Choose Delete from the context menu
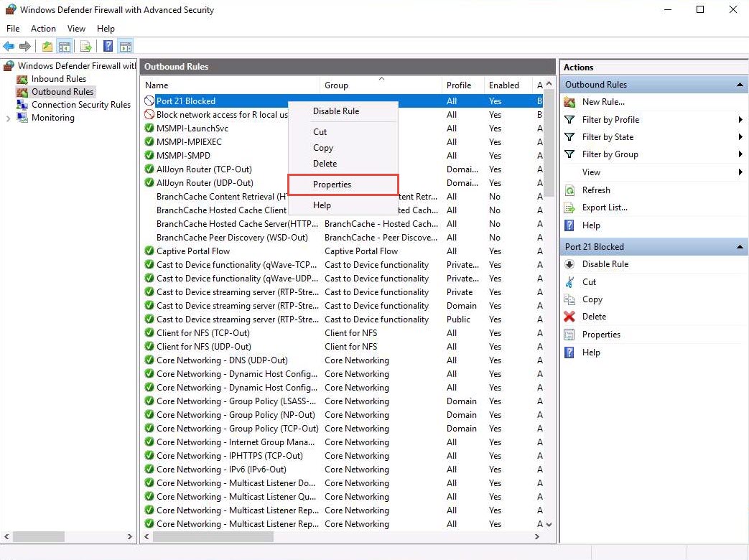This screenshot has width=749, height=560. [x=343, y=164]
